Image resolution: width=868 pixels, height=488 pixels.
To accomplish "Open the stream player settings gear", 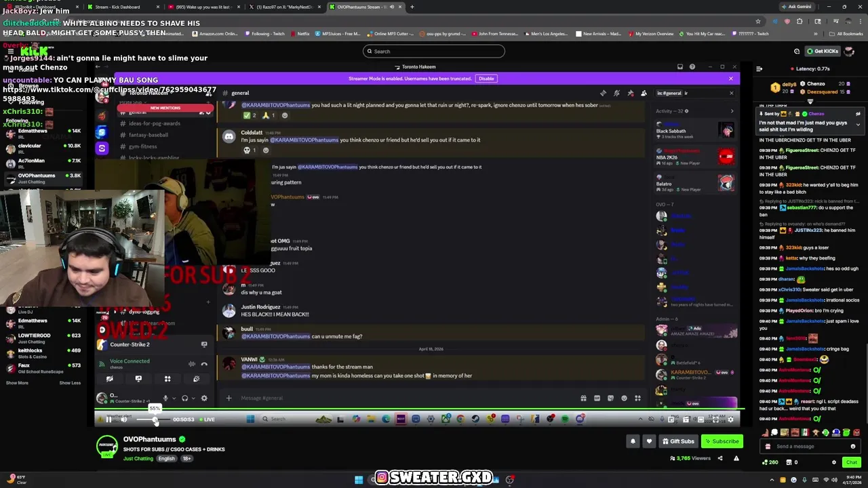I will tap(730, 420).
